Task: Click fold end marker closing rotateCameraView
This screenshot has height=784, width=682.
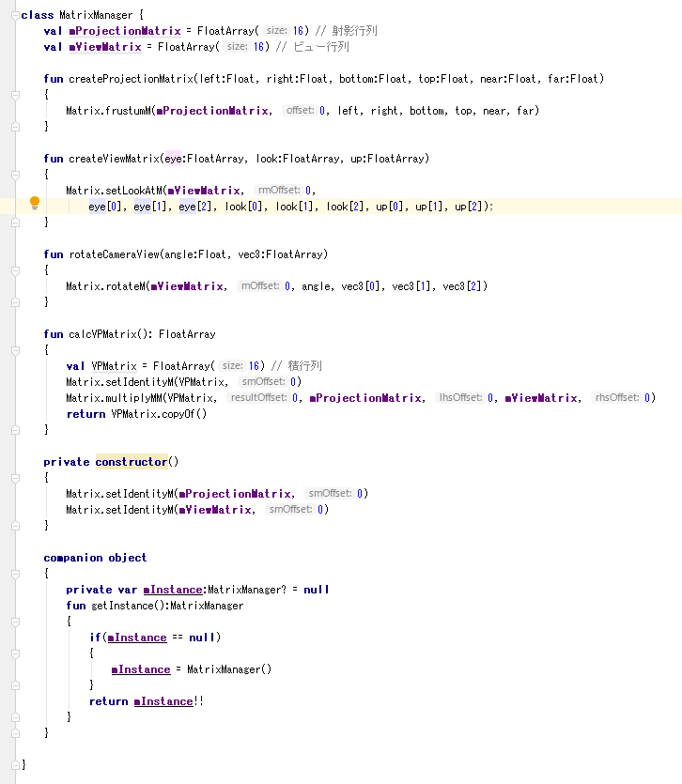Action: point(16,302)
